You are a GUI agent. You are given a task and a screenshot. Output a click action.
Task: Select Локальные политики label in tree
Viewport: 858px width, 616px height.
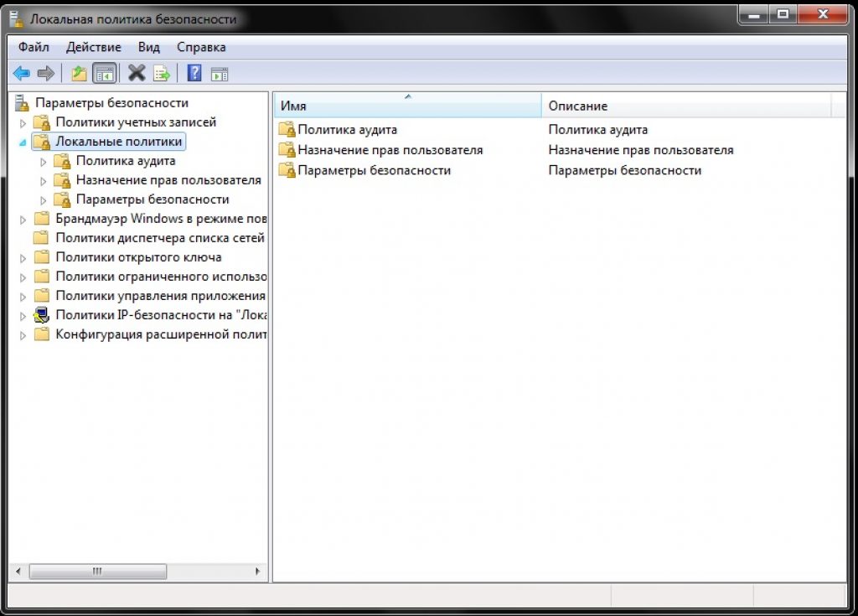pyautogui.click(x=119, y=142)
